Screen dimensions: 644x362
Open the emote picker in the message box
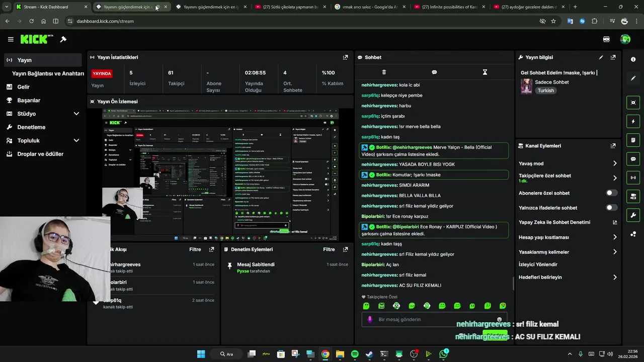(x=499, y=319)
